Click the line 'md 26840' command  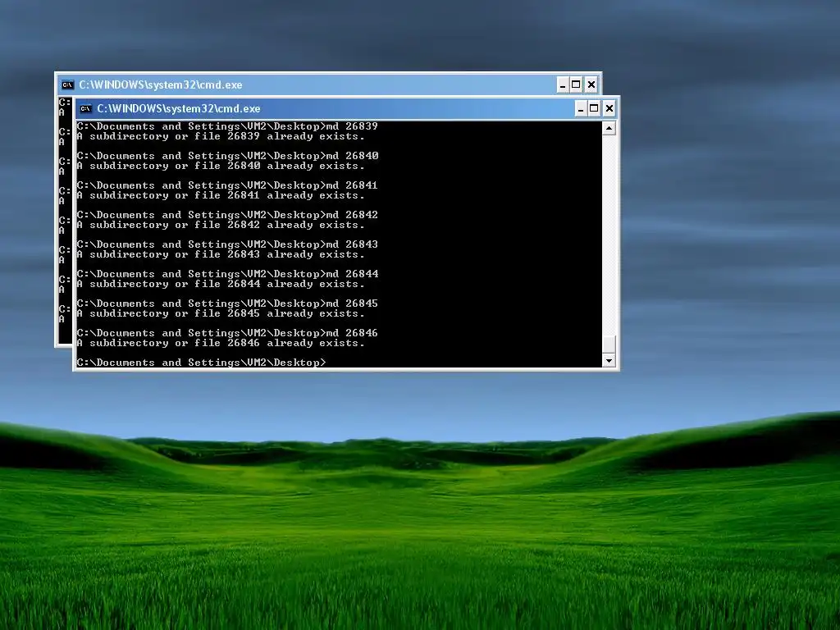click(227, 156)
